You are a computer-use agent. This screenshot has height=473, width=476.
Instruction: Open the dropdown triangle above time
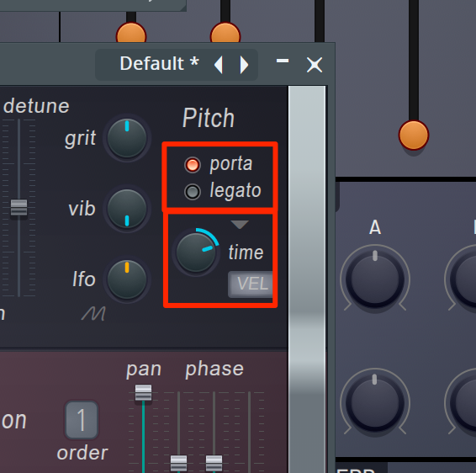(240, 225)
